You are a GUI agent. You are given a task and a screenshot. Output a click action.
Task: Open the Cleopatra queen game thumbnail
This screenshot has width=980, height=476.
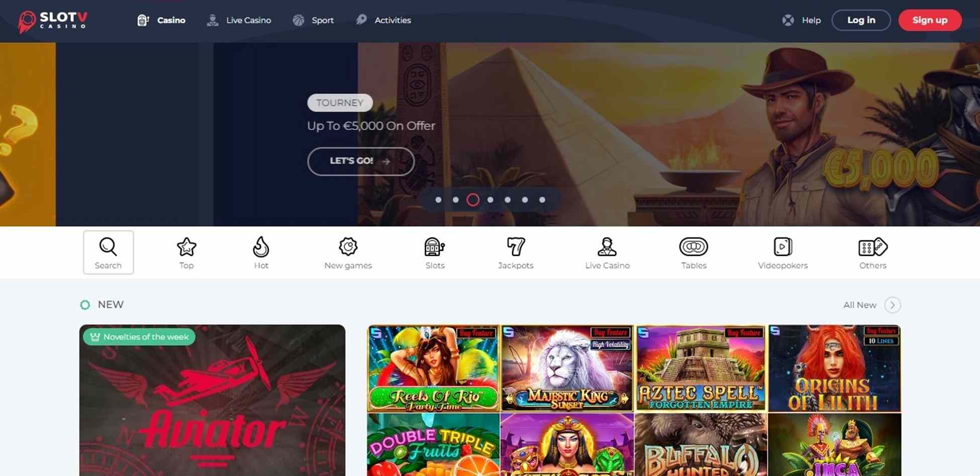(x=567, y=445)
